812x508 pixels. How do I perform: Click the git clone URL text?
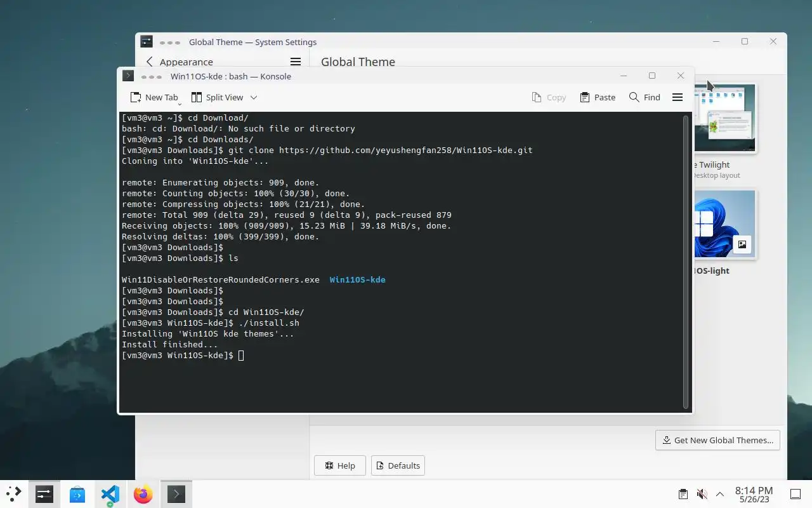(405, 150)
